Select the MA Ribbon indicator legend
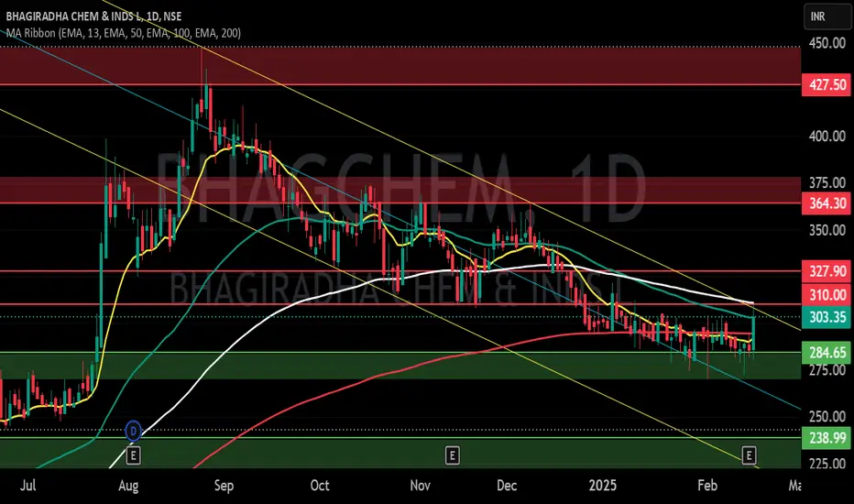The image size is (854, 504). click(124, 33)
